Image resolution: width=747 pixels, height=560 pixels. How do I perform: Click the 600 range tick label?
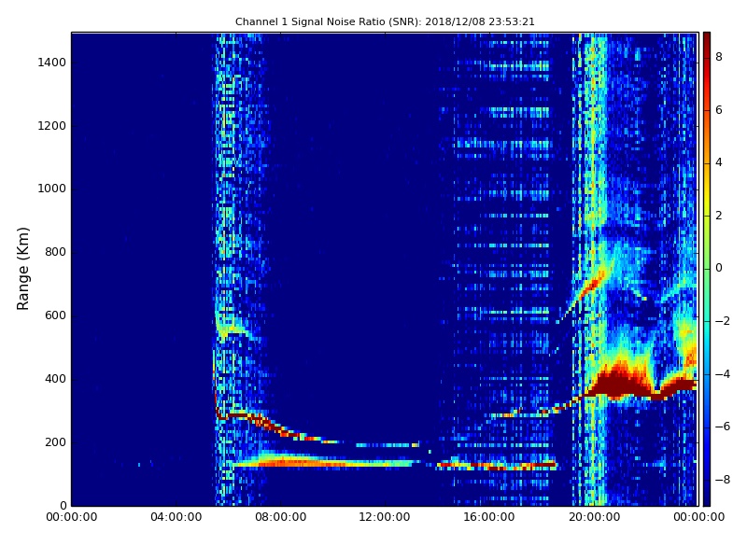pyautogui.click(x=55, y=315)
